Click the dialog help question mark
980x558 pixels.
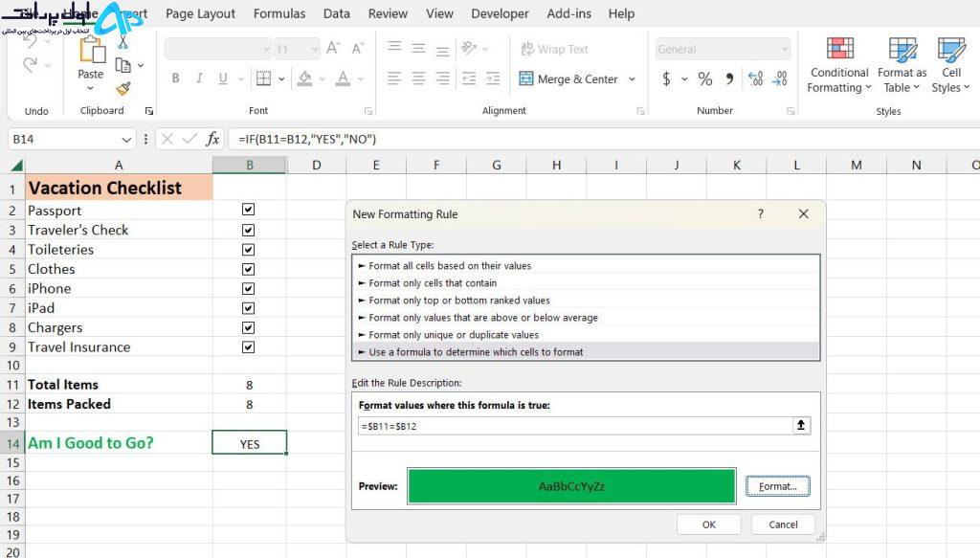761,213
